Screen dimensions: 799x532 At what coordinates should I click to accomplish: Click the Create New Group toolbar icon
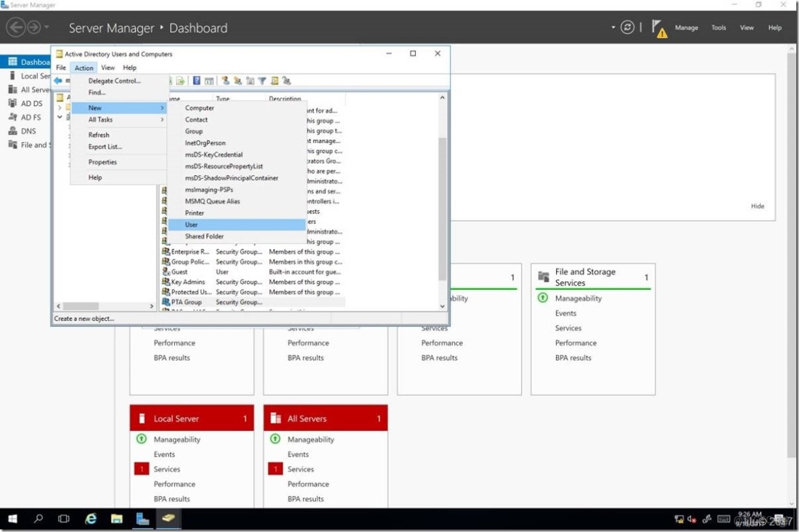(237, 81)
